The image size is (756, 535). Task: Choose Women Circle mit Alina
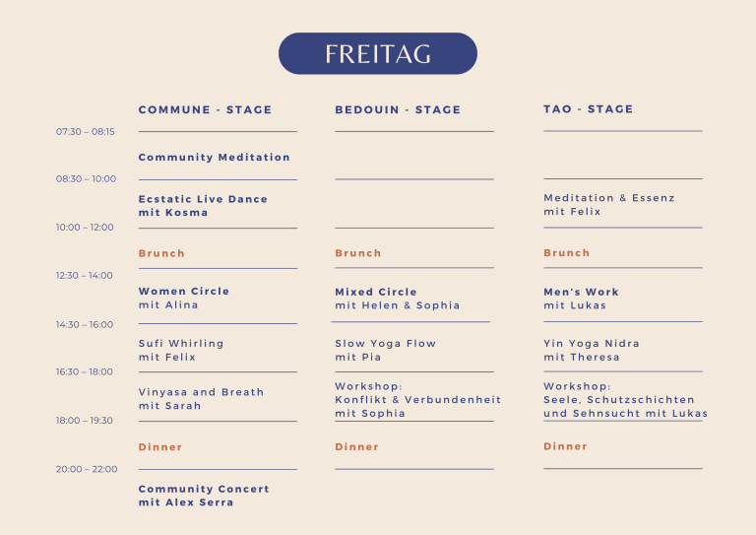tap(184, 299)
